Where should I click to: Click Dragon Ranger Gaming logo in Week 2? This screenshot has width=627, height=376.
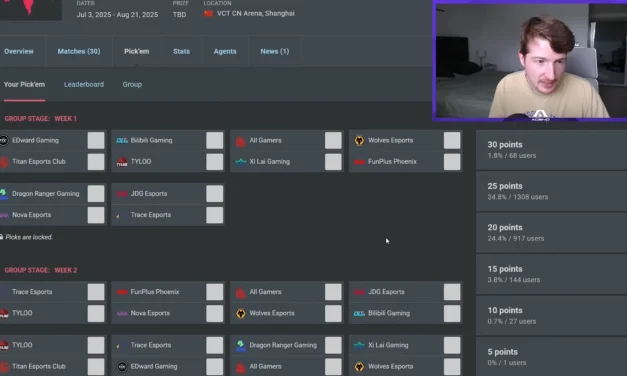pos(240,346)
